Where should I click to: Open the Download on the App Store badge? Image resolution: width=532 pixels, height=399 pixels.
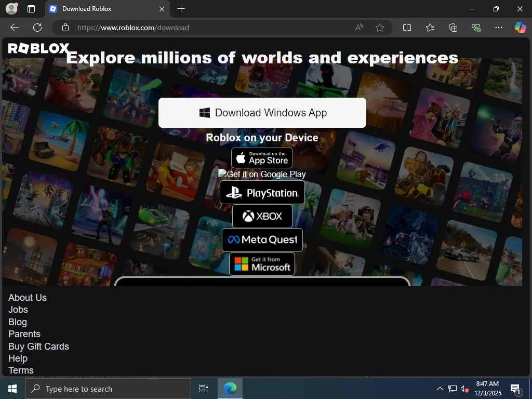point(262,158)
